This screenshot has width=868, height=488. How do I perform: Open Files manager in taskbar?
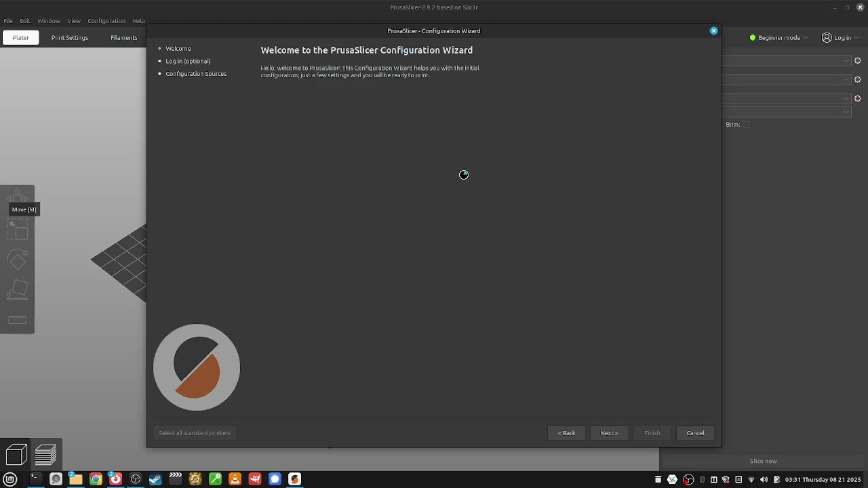click(76, 479)
